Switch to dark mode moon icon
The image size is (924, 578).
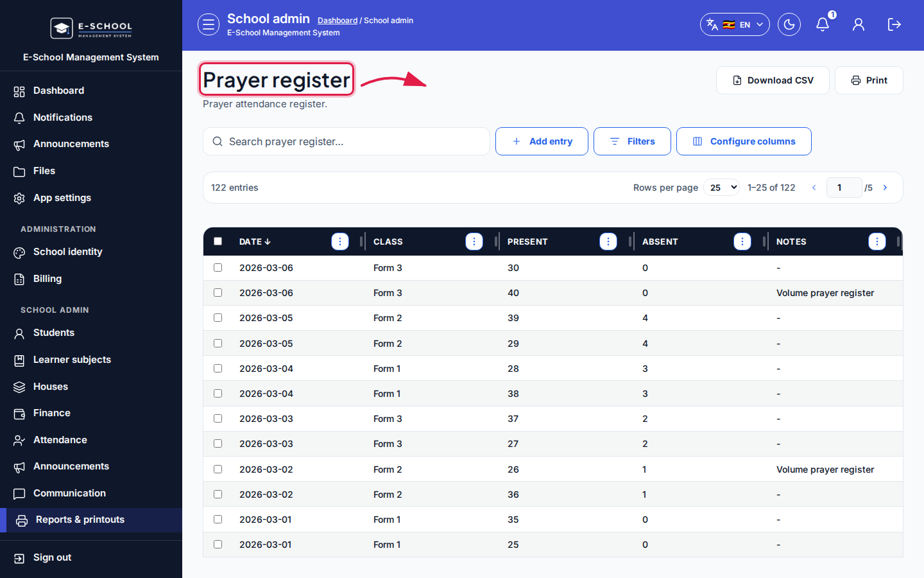pyautogui.click(x=789, y=24)
